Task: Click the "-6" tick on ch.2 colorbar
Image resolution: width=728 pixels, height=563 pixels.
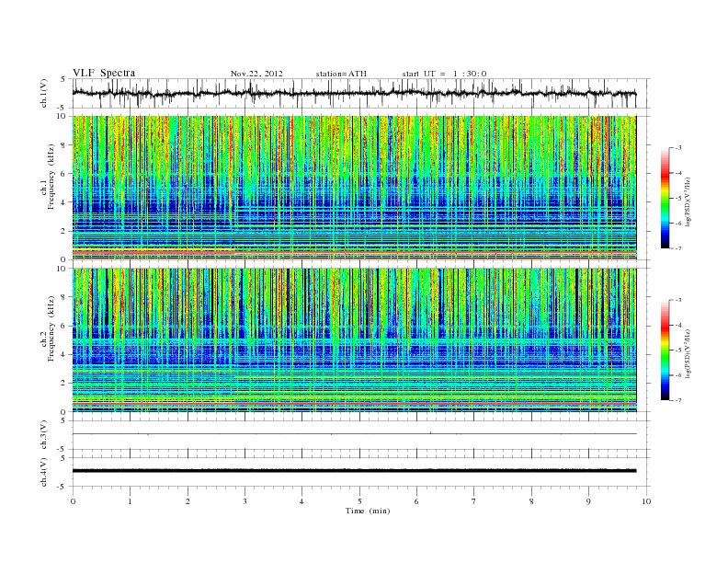Action: click(x=677, y=375)
